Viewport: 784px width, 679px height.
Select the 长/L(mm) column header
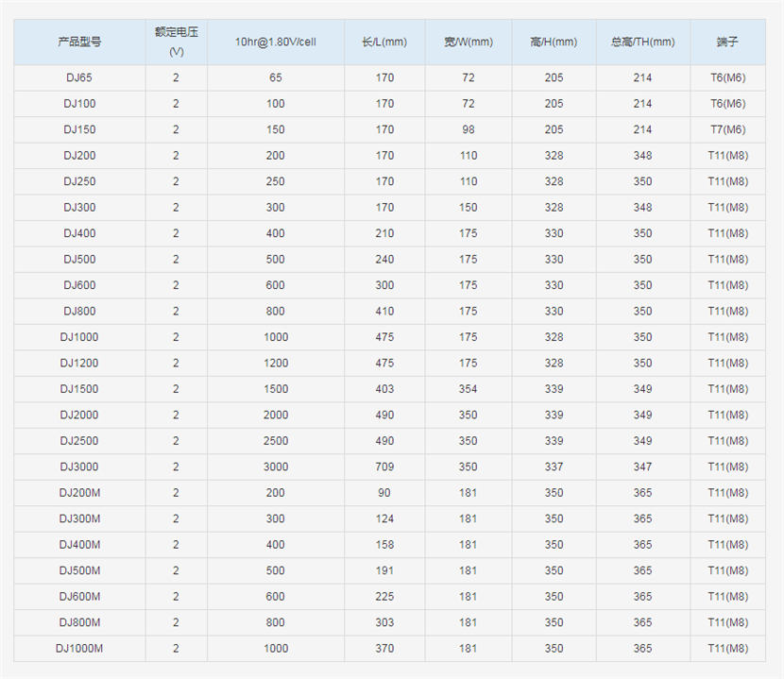(384, 42)
